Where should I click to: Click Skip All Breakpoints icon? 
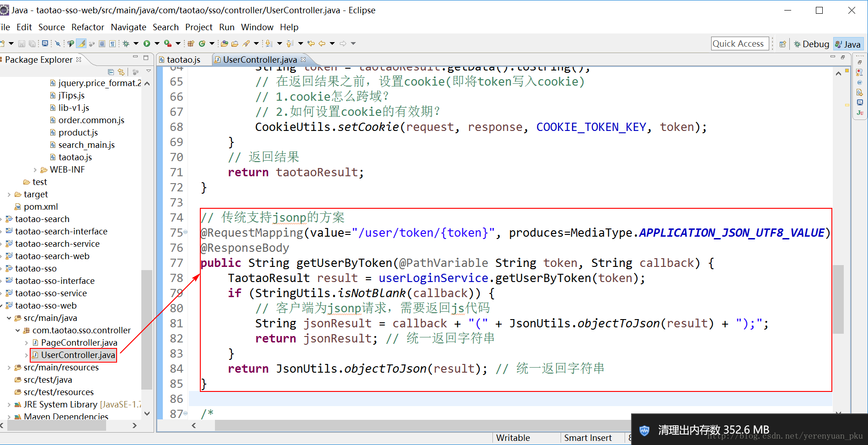point(58,43)
